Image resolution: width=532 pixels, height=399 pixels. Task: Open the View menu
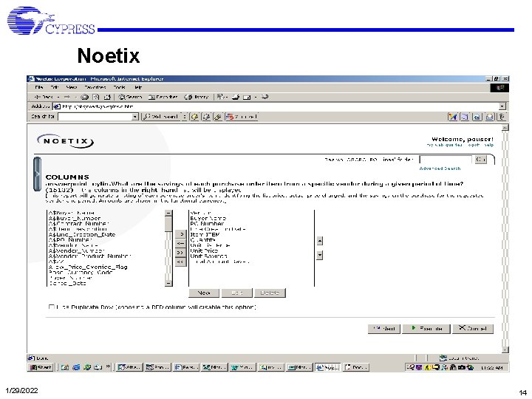point(72,87)
